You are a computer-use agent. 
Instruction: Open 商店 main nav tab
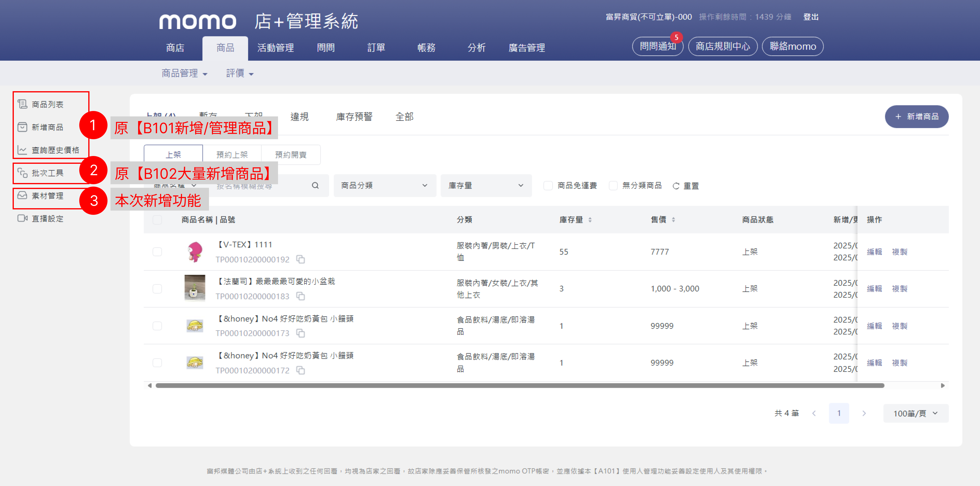pos(175,48)
